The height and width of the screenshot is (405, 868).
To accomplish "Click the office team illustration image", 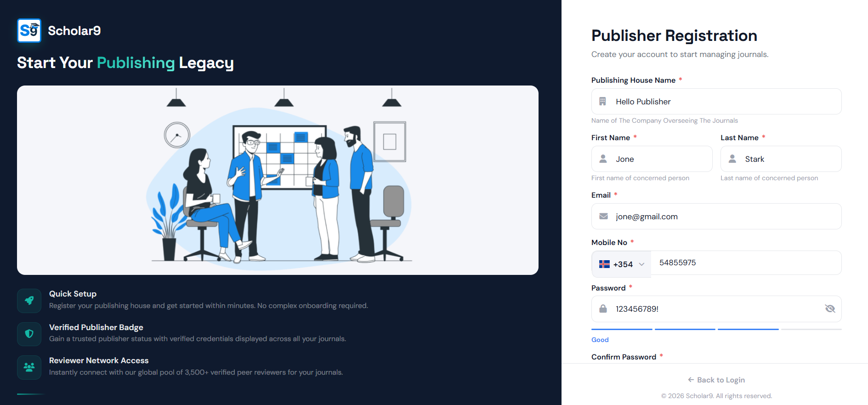I will (278, 180).
